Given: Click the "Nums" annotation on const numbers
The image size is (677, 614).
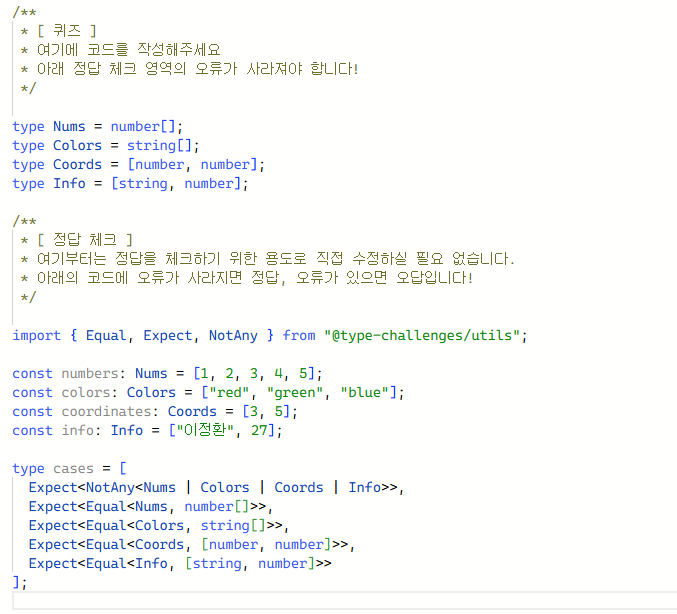Looking at the screenshot, I should [x=151, y=373].
